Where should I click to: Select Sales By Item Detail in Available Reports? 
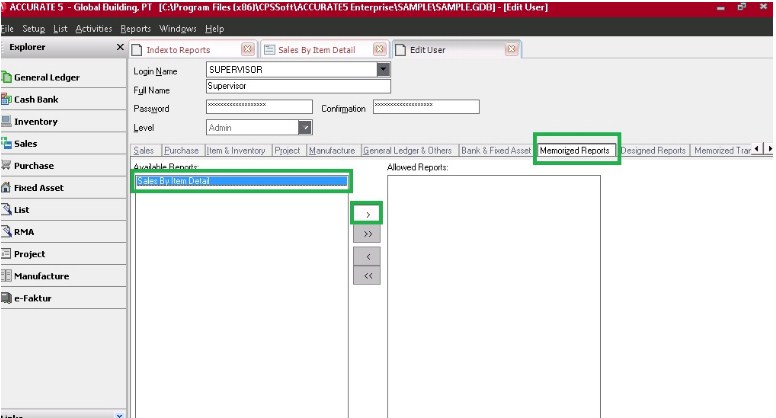(242, 181)
